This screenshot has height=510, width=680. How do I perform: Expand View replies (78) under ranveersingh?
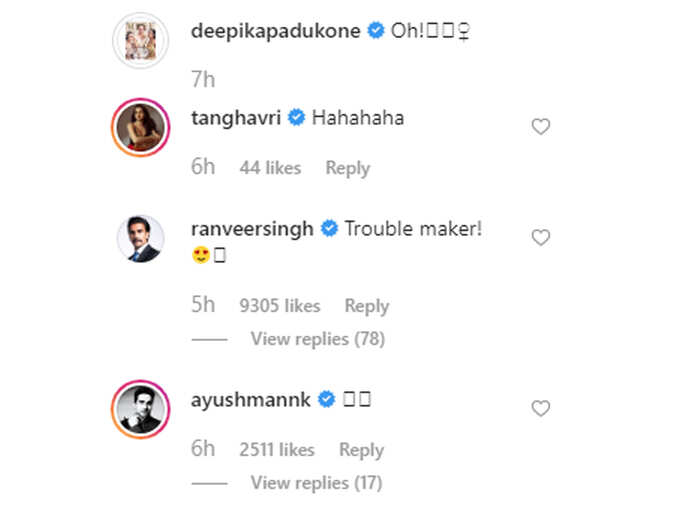(317, 339)
